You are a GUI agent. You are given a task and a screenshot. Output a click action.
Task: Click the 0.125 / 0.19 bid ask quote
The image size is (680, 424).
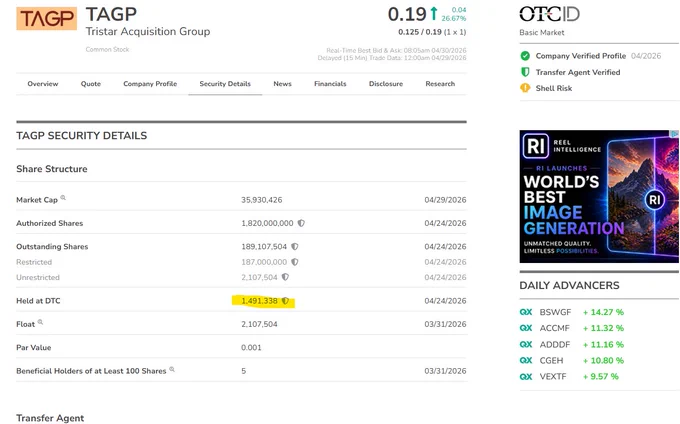coord(420,32)
